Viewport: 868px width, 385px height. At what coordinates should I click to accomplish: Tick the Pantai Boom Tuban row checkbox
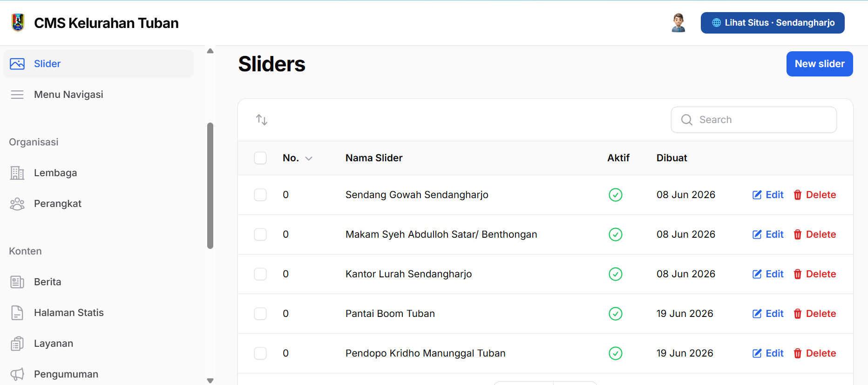[x=260, y=314]
